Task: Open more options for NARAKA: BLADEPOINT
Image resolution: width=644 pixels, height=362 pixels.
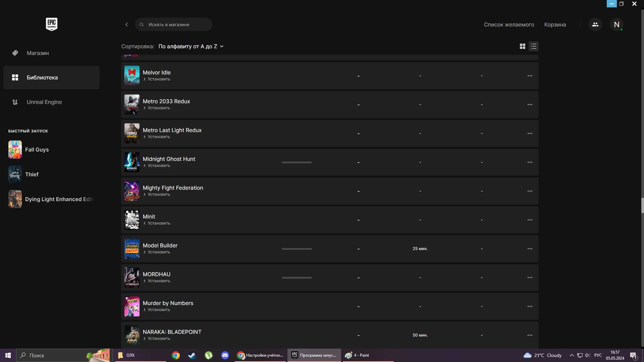Action: (x=530, y=335)
